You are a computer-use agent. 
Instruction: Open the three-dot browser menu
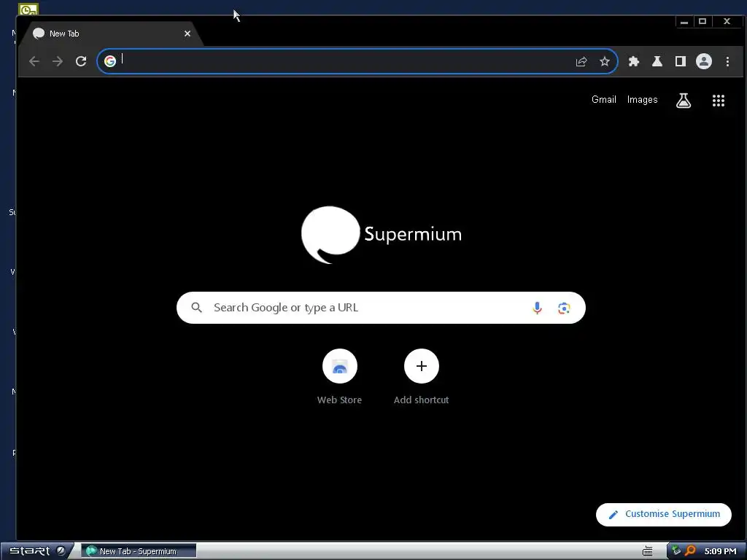tap(727, 61)
